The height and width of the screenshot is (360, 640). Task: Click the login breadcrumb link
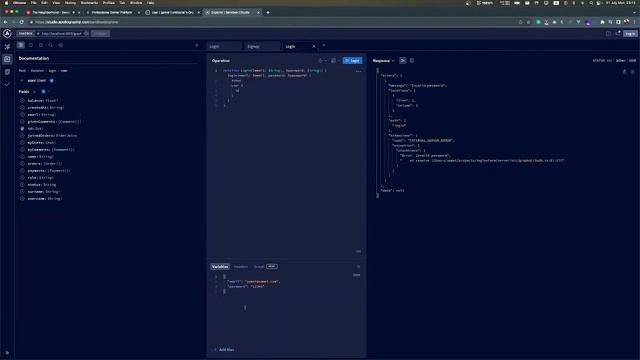(52, 71)
